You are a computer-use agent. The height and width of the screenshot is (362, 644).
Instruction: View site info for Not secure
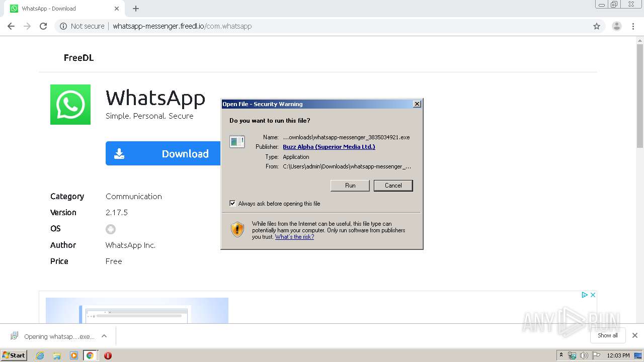82,26
